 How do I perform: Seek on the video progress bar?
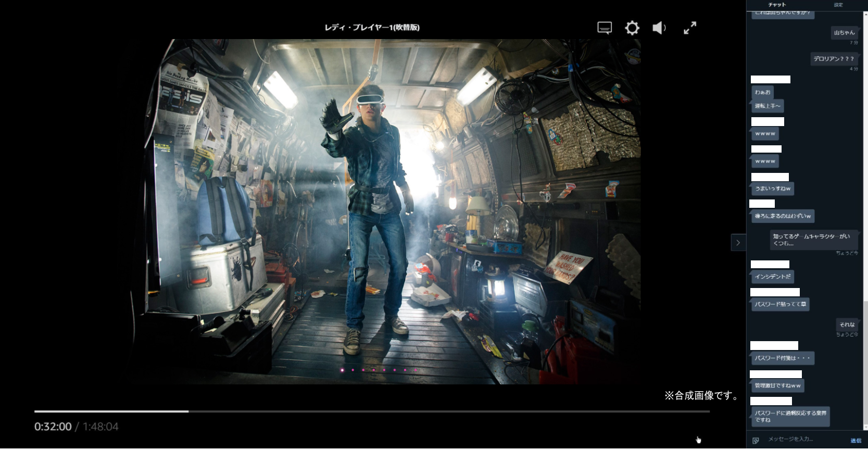point(372,411)
